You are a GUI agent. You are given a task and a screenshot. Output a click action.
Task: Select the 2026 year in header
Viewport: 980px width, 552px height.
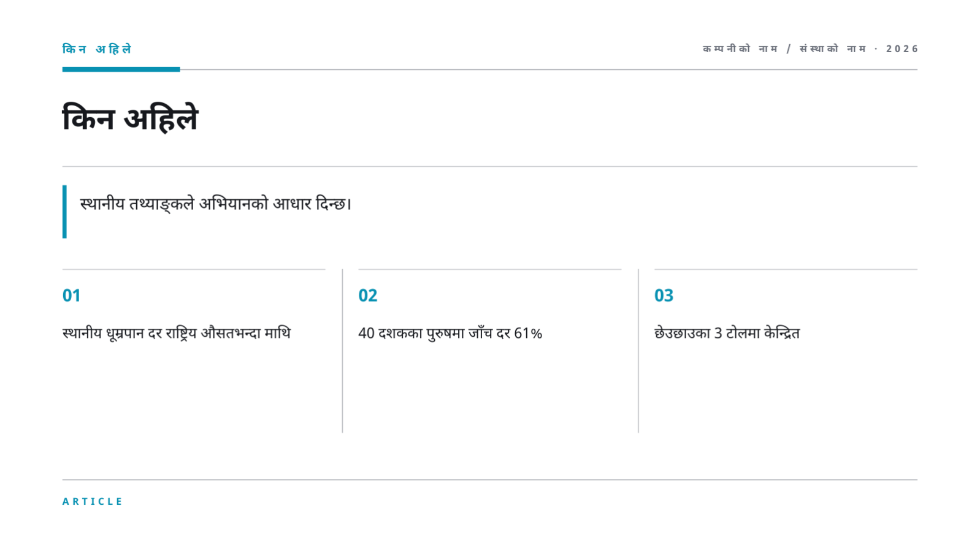pos(902,48)
